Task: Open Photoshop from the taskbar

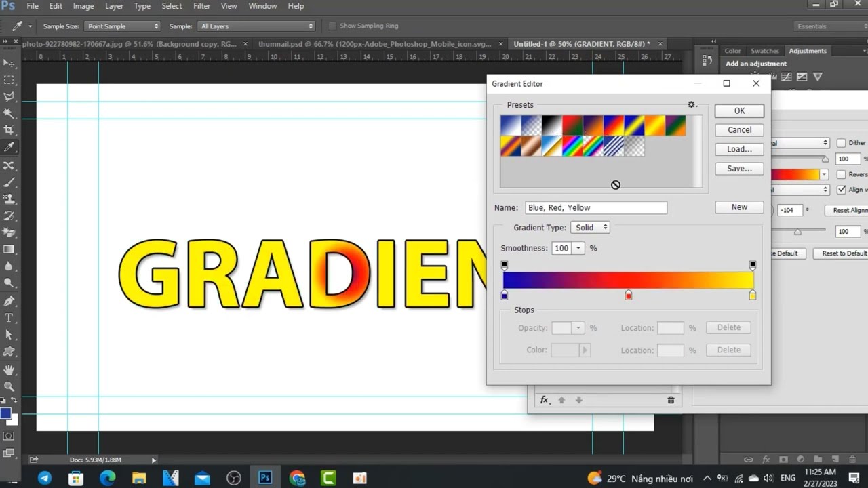Action: click(x=265, y=478)
